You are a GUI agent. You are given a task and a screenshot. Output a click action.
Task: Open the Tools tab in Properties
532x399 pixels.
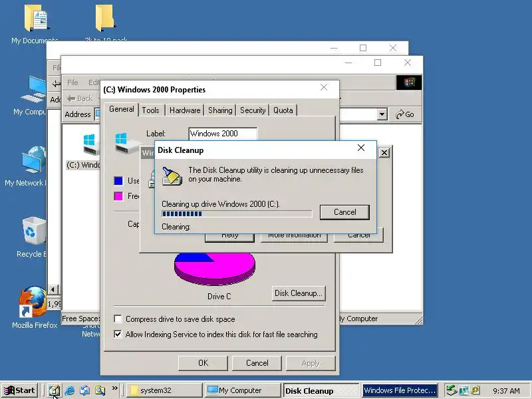[150, 110]
